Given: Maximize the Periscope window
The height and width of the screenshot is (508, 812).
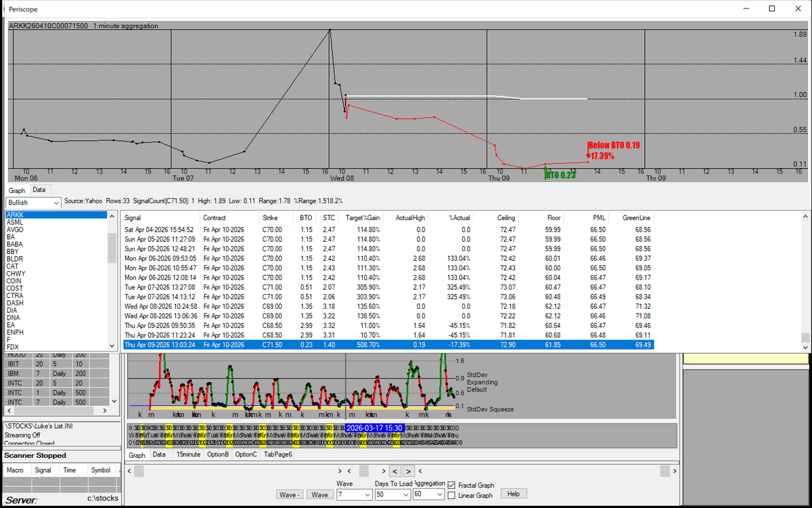Looking at the screenshot, I should coord(772,9).
